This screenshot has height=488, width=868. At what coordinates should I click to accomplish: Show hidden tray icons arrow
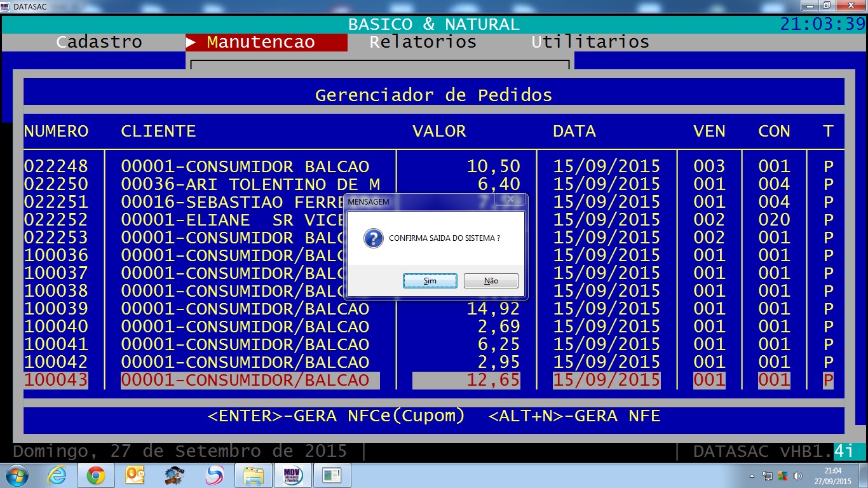(x=752, y=476)
